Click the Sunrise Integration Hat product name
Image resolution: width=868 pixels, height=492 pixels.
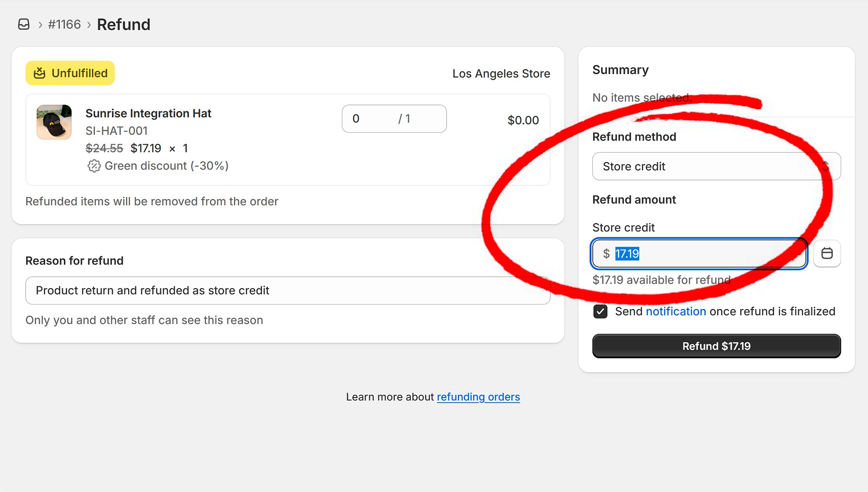pos(148,113)
